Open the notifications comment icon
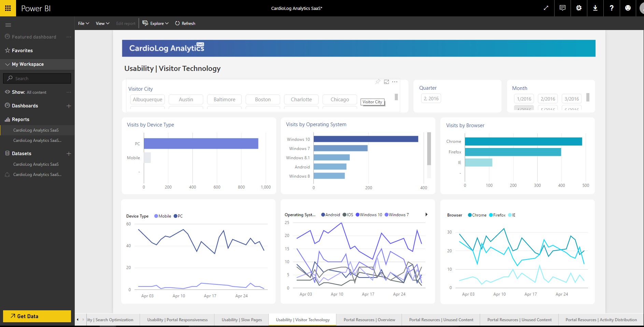Viewport: 644px width, 327px height. pos(562,8)
